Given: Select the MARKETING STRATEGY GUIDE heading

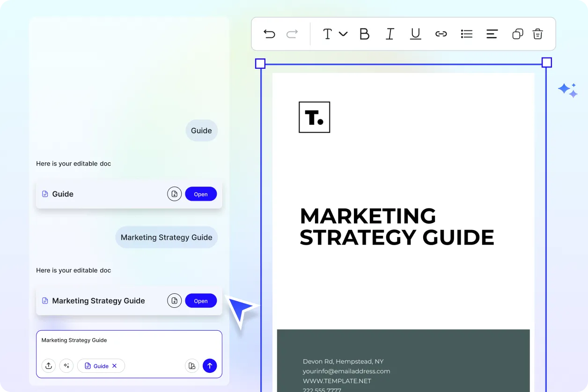Looking at the screenshot, I should (x=397, y=227).
